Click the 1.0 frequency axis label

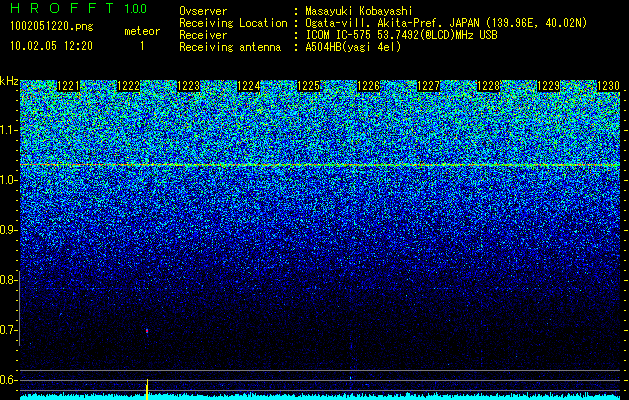click(x=8, y=180)
